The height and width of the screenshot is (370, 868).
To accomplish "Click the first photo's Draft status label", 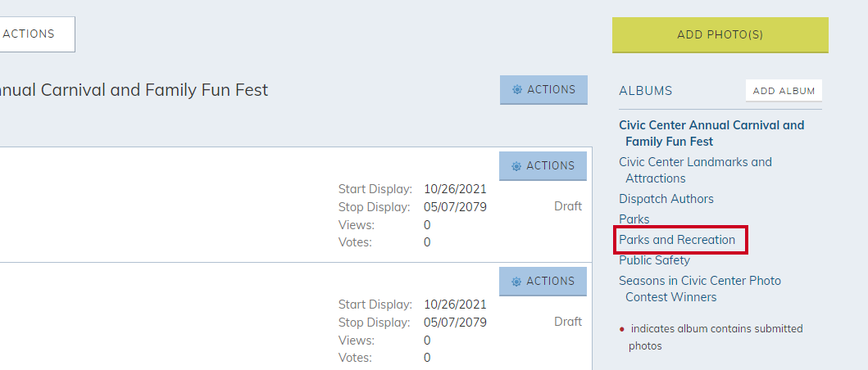I will point(568,206).
